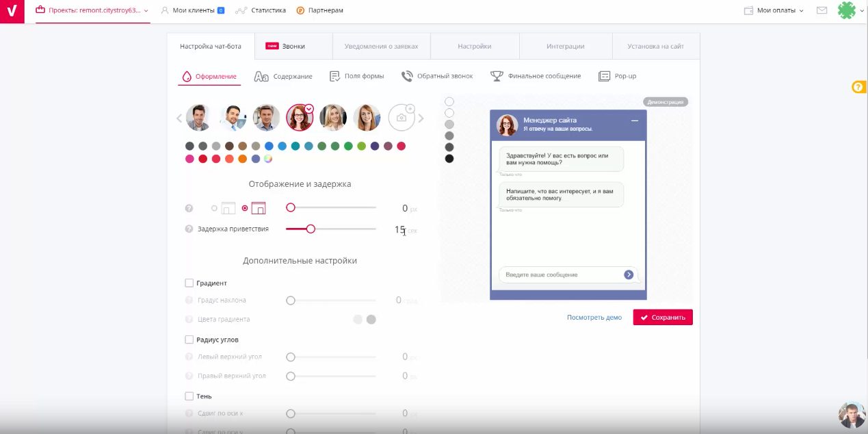Enable the Градиент checkbox
The width and height of the screenshot is (868, 434).
[x=189, y=283]
